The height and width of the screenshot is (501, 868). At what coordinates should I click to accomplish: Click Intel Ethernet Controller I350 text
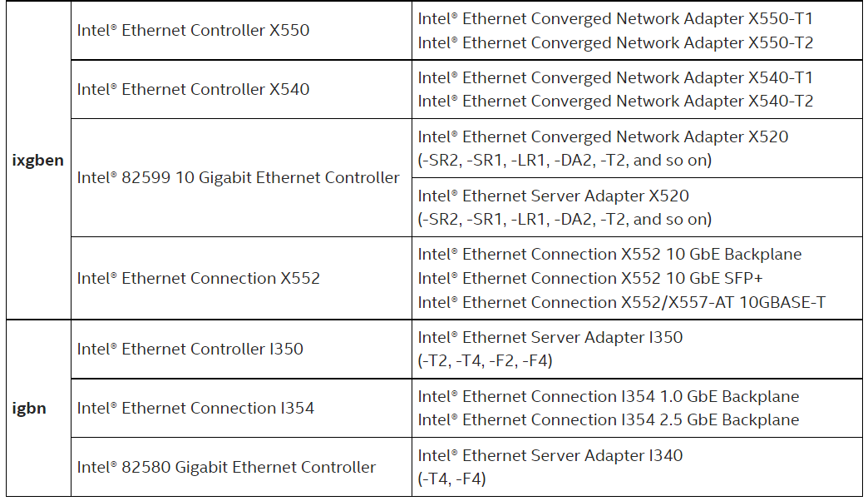pyautogui.click(x=190, y=350)
